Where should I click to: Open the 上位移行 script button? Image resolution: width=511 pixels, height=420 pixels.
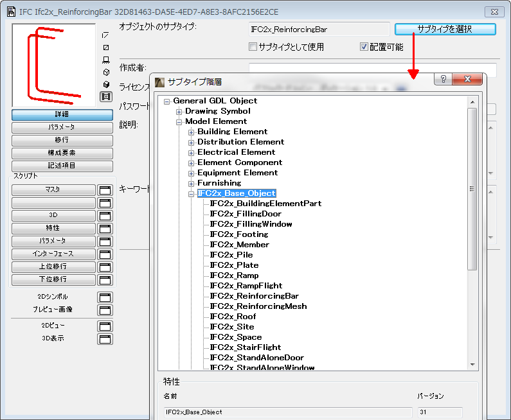tap(53, 267)
